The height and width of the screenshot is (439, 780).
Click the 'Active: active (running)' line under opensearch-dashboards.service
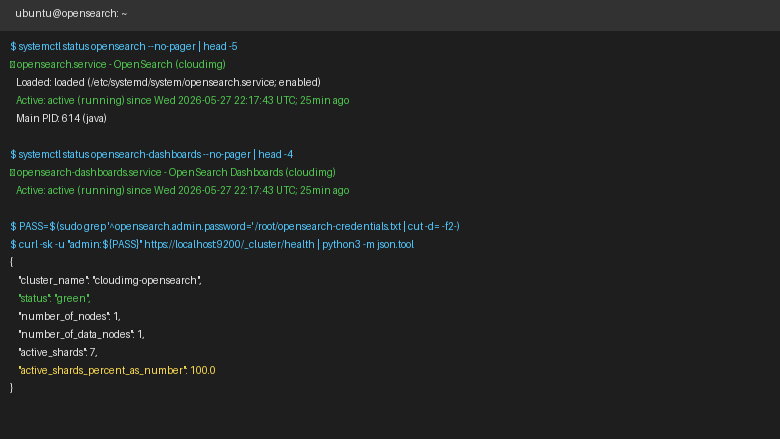click(183, 190)
